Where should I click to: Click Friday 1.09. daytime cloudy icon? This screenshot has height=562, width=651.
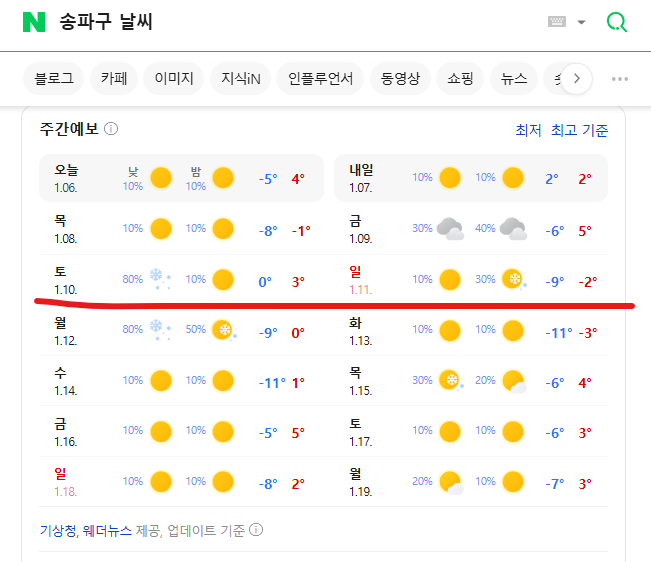pos(450,229)
